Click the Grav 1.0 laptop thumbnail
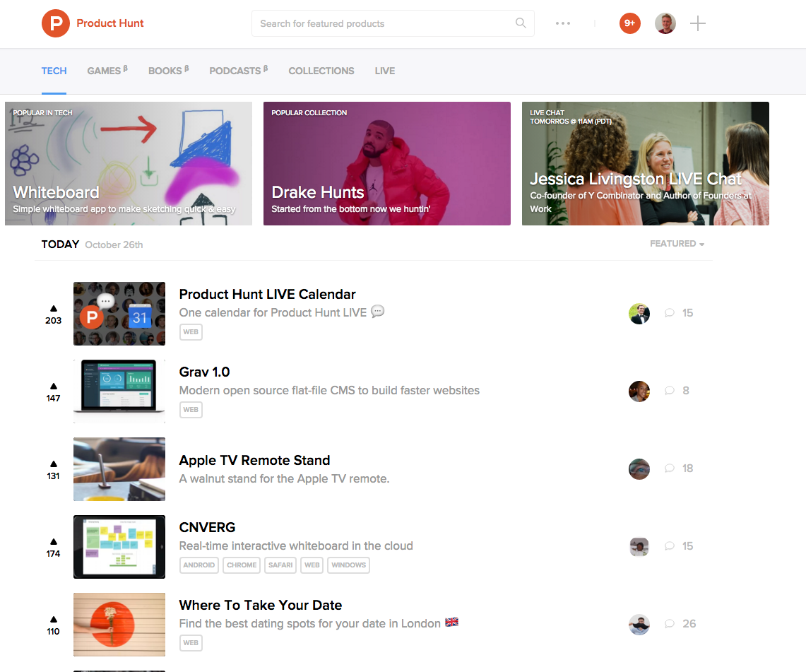The height and width of the screenshot is (672, 806). point(119,391)
